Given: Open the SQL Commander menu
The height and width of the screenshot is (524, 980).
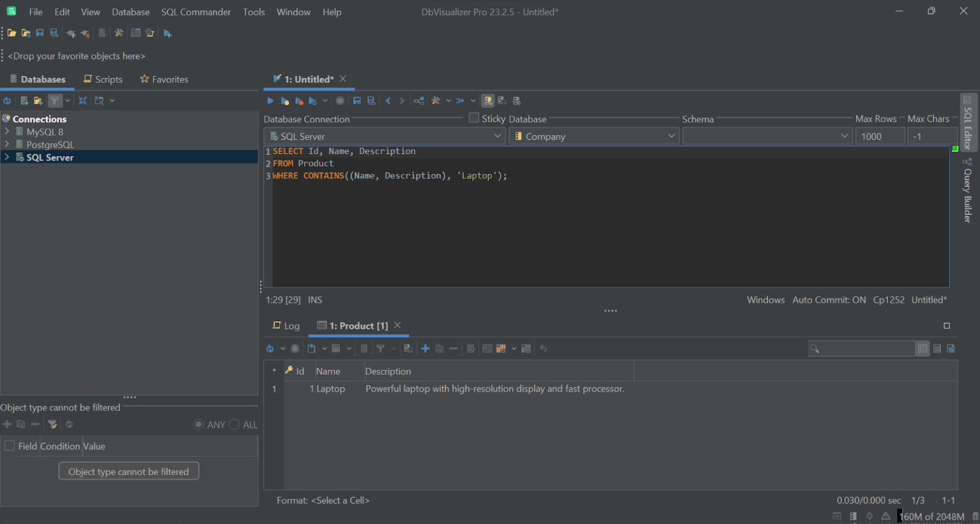Looking at the screenshot, I should coord(196,11).
